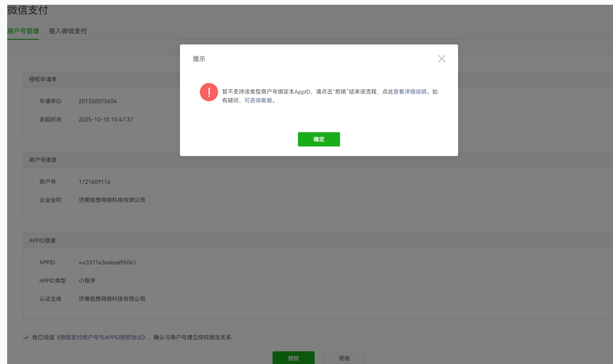Select merchant number 1721609116
This screenshot has height=364, width=613.
[95, 182]
